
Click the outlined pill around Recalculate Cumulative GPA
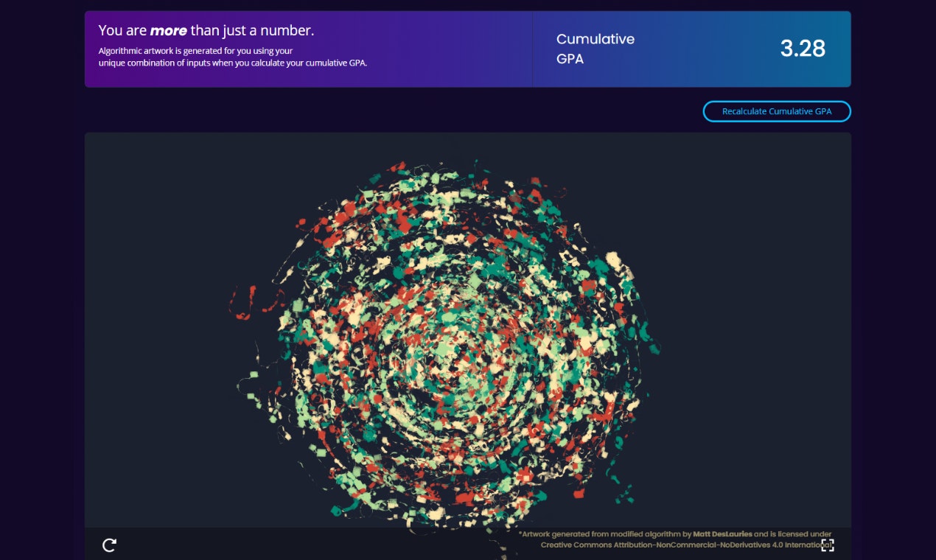point(777,111)
